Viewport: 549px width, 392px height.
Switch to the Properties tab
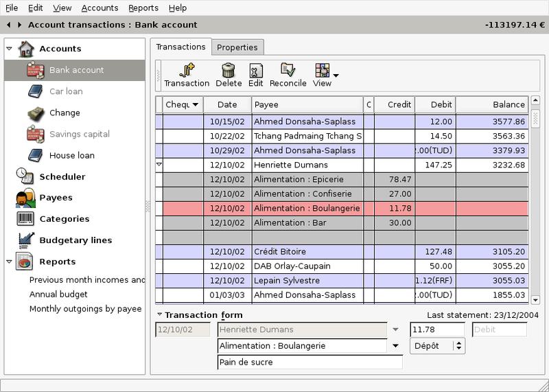click(237, 47)
